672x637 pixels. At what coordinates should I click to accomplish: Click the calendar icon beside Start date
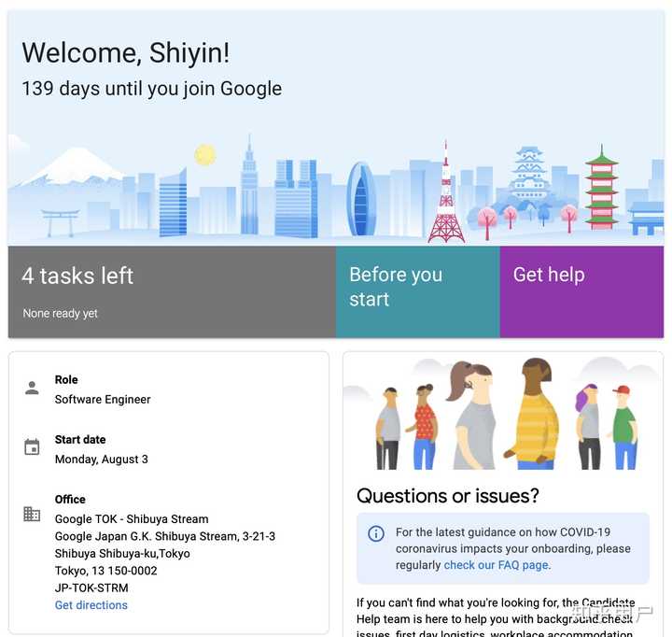click(32, 447)
